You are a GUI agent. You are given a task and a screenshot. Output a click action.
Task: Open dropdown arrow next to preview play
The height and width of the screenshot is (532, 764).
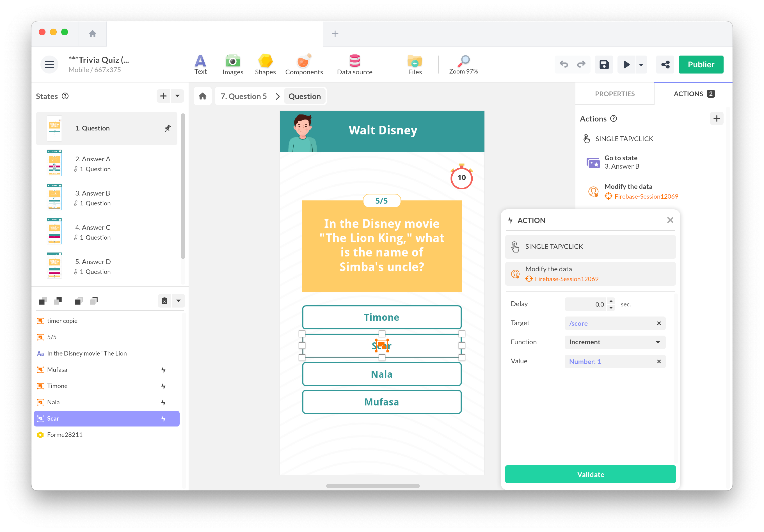pyautogui.click(x=641, y=65)
